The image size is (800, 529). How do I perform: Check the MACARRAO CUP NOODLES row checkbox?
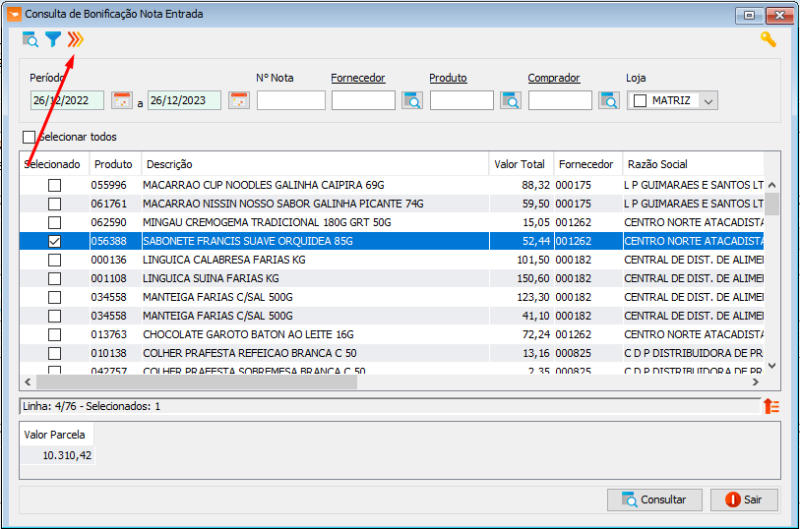55,185
